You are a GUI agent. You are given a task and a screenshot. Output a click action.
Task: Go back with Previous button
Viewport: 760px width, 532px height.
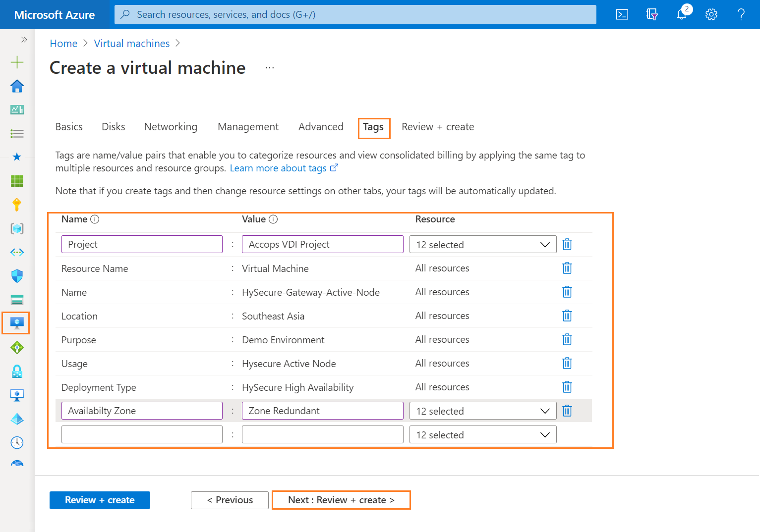click(x=230, y=500)
